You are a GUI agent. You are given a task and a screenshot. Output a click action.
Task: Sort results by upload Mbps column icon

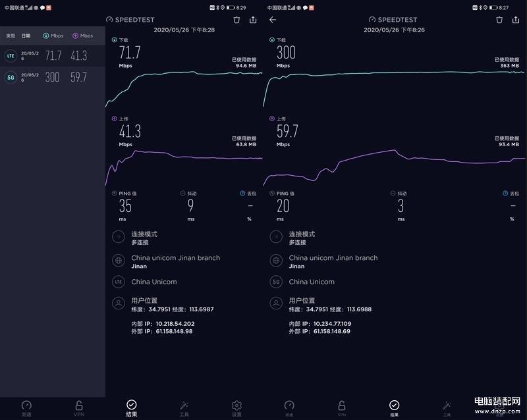(x=75, y=36)
